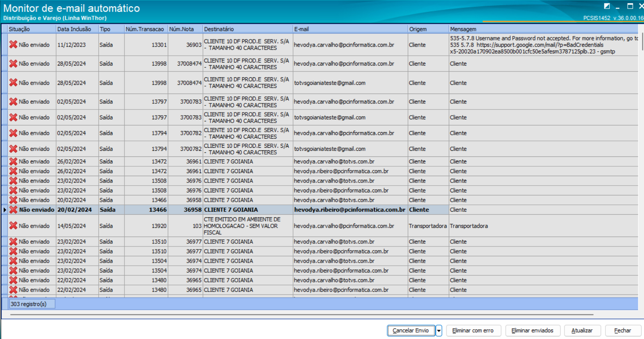This screenshot has width=644, height=339.
Task: Close the monitor with Fechar button
Action: pos(622,331)
